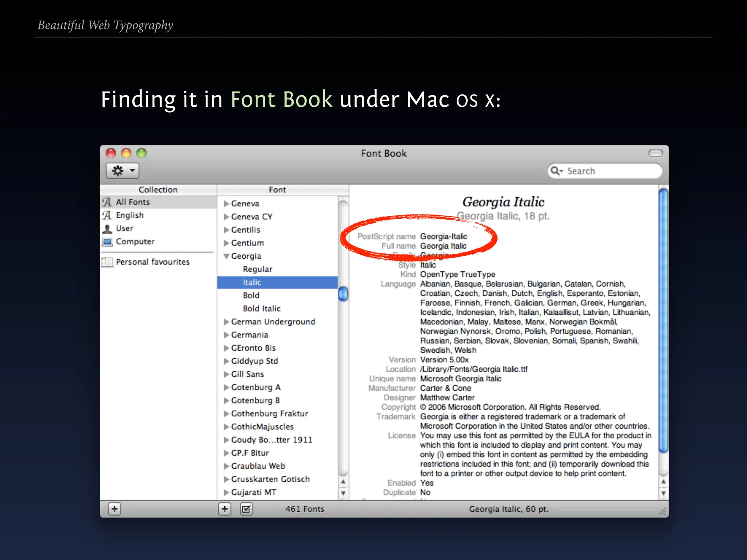Select the Computer collection
Viewport: 747px width, 560px height.
[x=158, y=241]
